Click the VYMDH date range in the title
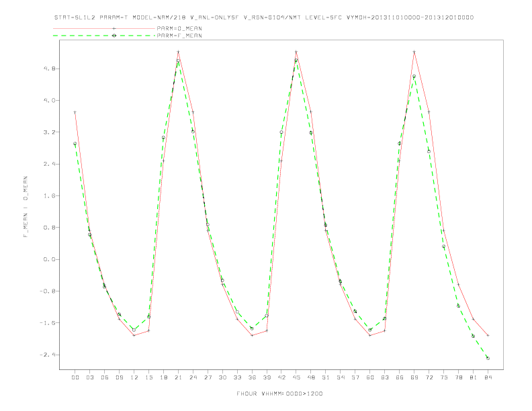This screenshot has height=411, width=532. pyautogui.click(x=410, y=17)
